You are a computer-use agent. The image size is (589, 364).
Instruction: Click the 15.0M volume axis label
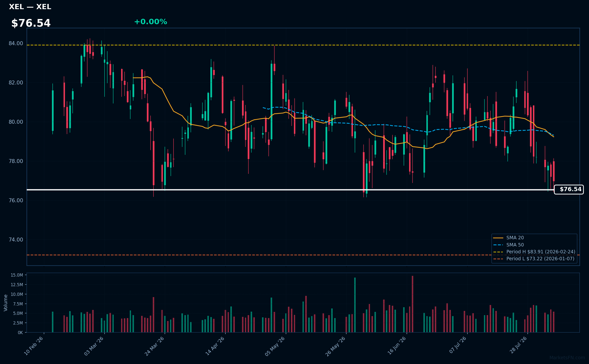17,275
